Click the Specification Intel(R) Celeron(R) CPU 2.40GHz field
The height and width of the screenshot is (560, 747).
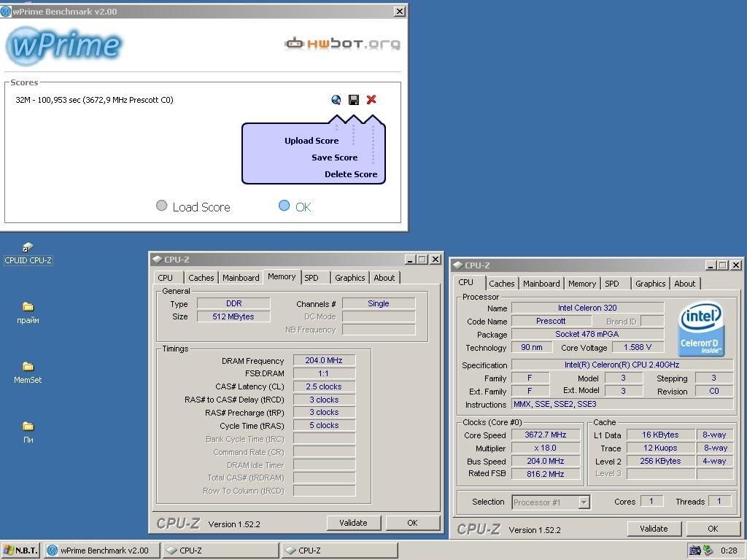coord(622,365)
